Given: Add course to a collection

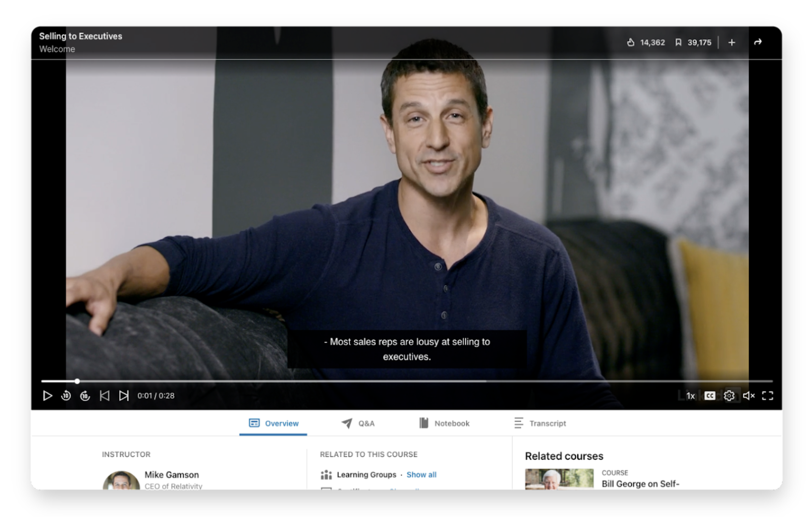Looking at the screenshot, I should [x=731, y=42].
